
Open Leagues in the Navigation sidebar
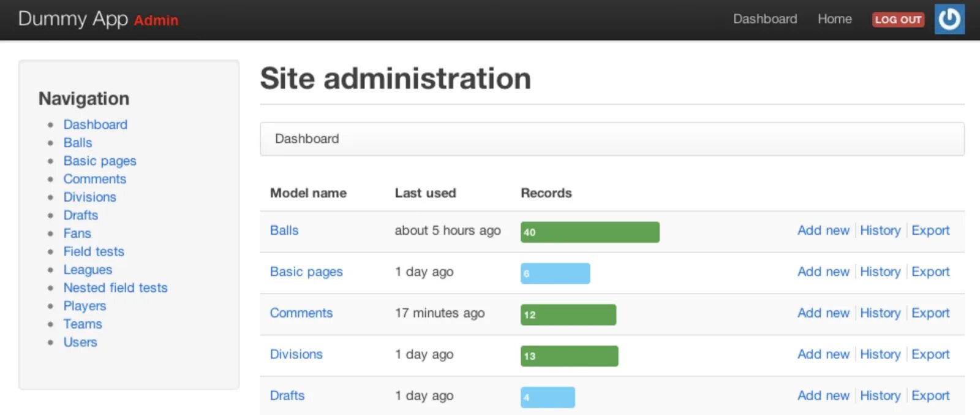pyautogui.click(x=88, y=270)
